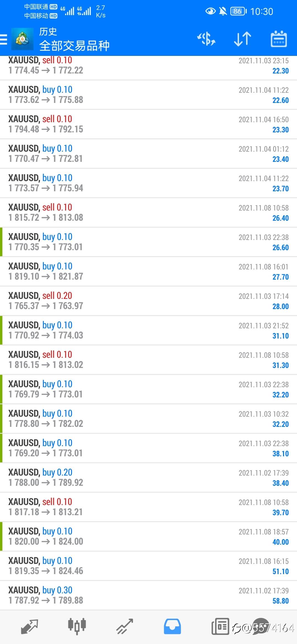The width and height of the screenshot is (297, 644).
Task: Open the hamburger menu icon
Action: (x=3, y=39)
